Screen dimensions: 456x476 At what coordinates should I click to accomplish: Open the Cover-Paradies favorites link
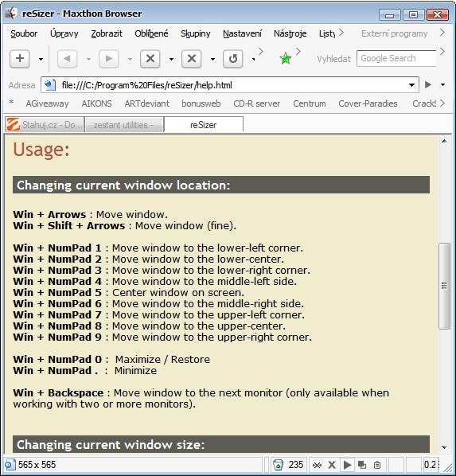coord(368,103)
